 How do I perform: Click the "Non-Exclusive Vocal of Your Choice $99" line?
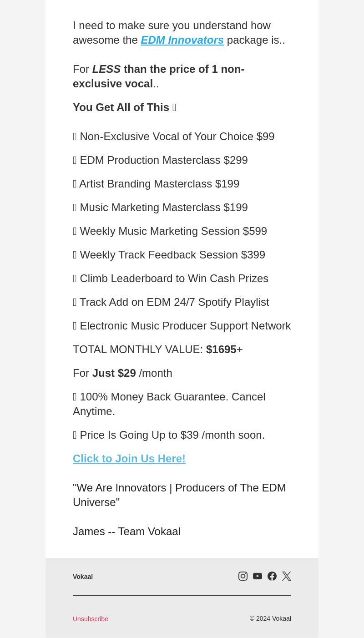(174, 137)
